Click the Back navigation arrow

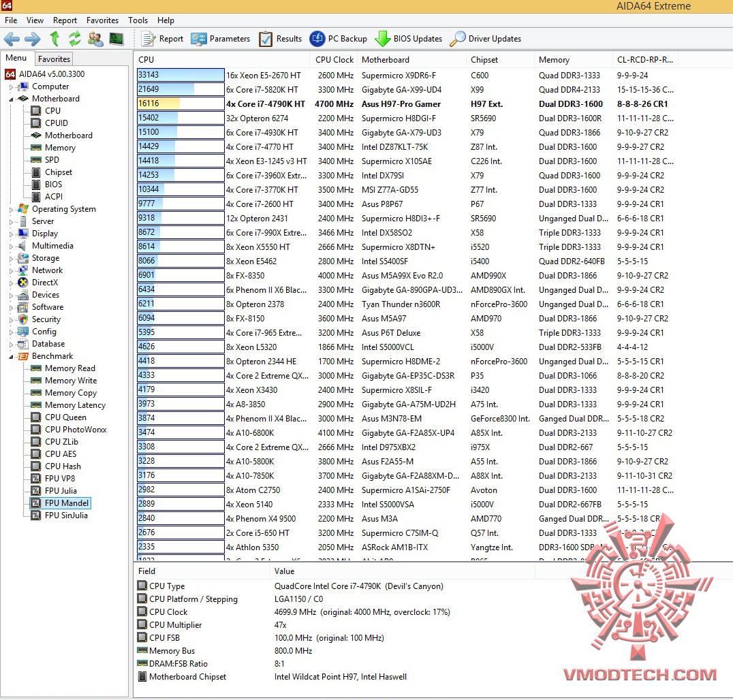[12, 39]
